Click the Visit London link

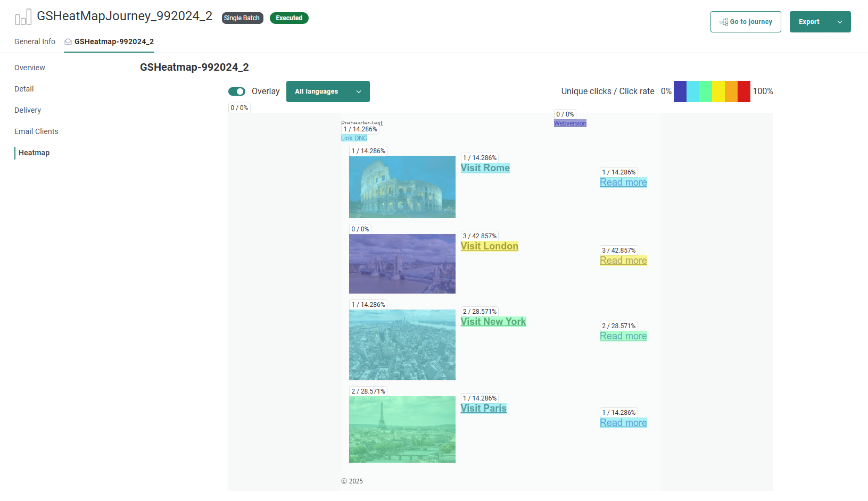489,246
